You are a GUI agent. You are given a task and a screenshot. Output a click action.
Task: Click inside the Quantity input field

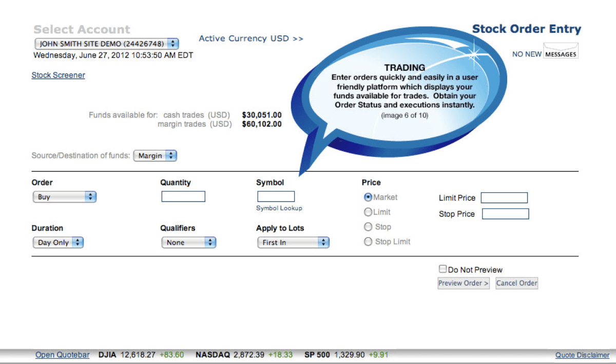(183, 196)
